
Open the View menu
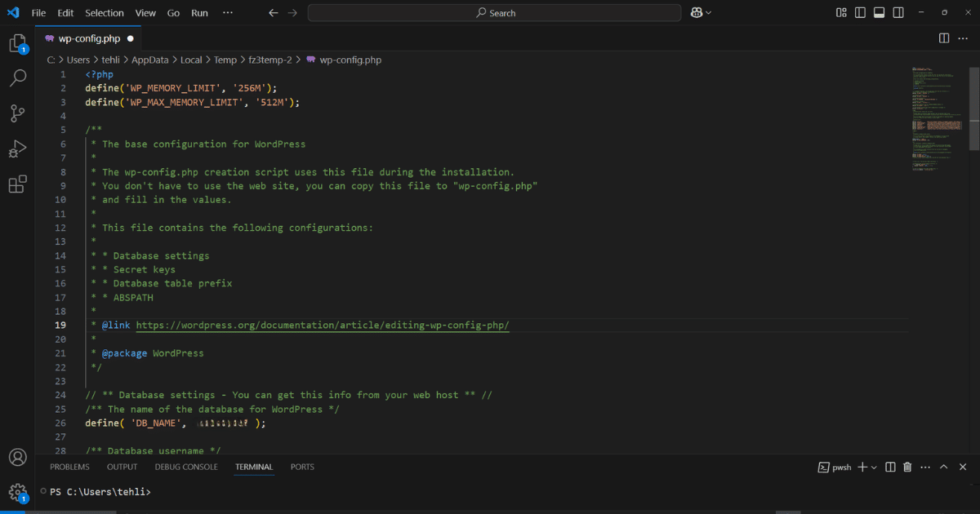pyautogui.click(x=145, y=13)
